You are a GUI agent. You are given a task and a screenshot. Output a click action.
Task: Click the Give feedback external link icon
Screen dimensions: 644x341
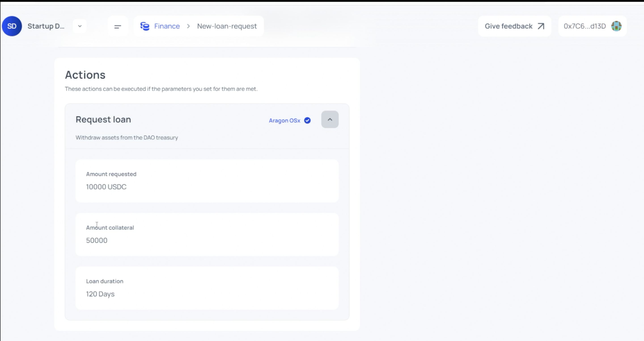[541, 26]
